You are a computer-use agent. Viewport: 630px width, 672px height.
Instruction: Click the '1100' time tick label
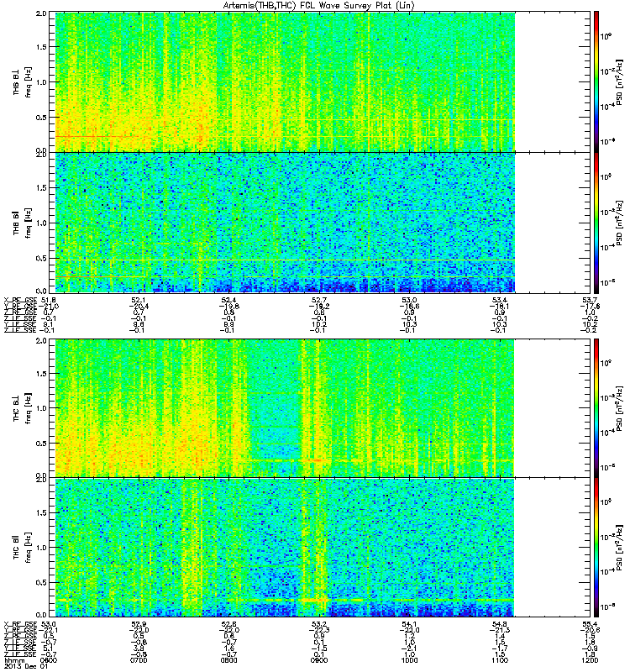(x=500, y=660)
